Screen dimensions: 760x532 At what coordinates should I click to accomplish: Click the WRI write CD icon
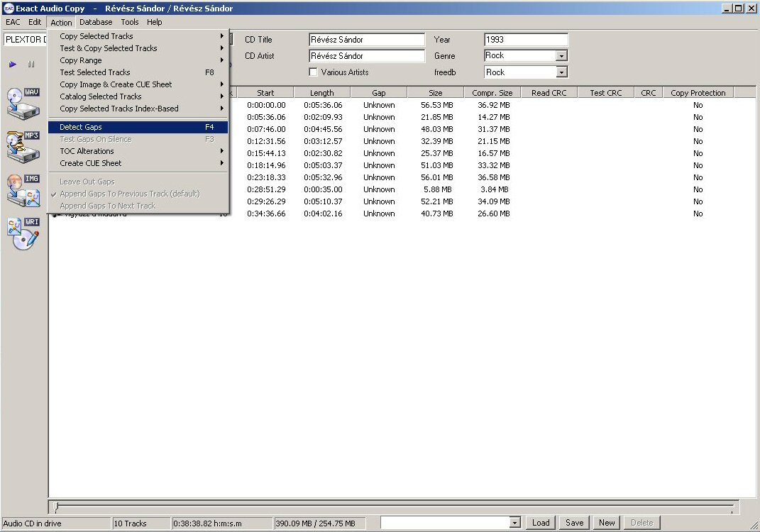click(x=23, y=233)
